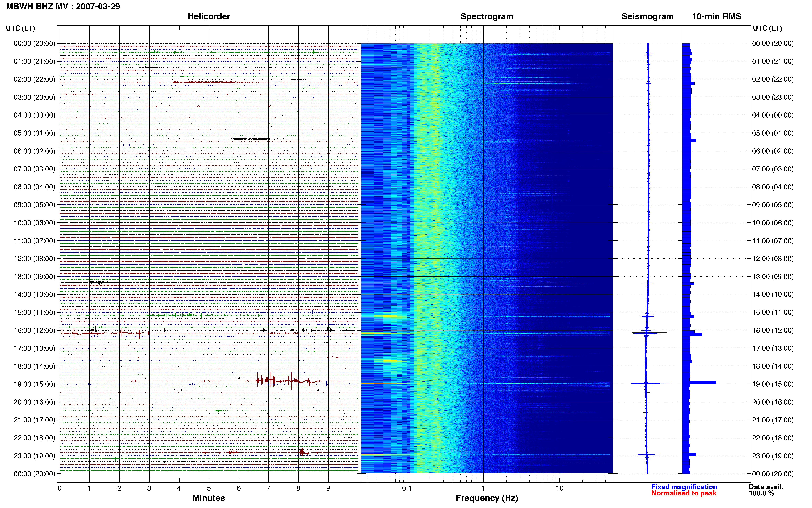Click the left '13:00 (09:00)' time label
The width and height of the screenshot is (812, 508).
point(34,277)
